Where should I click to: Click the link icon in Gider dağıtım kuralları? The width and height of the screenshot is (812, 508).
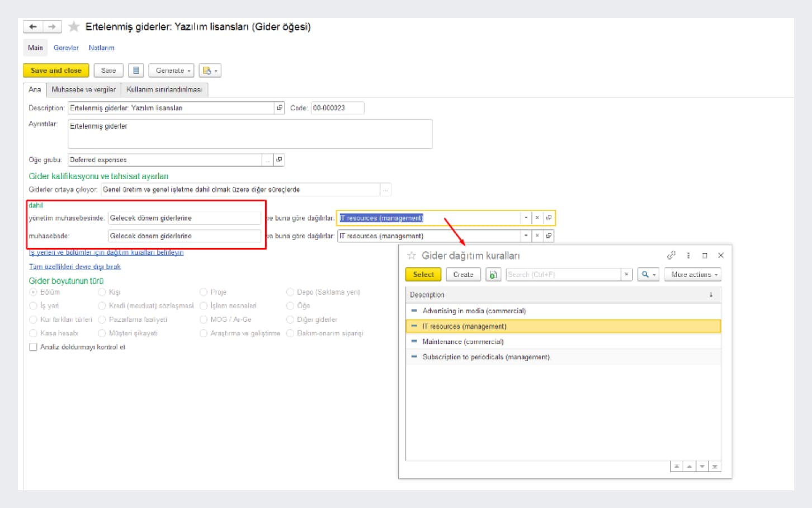point(671,256)
